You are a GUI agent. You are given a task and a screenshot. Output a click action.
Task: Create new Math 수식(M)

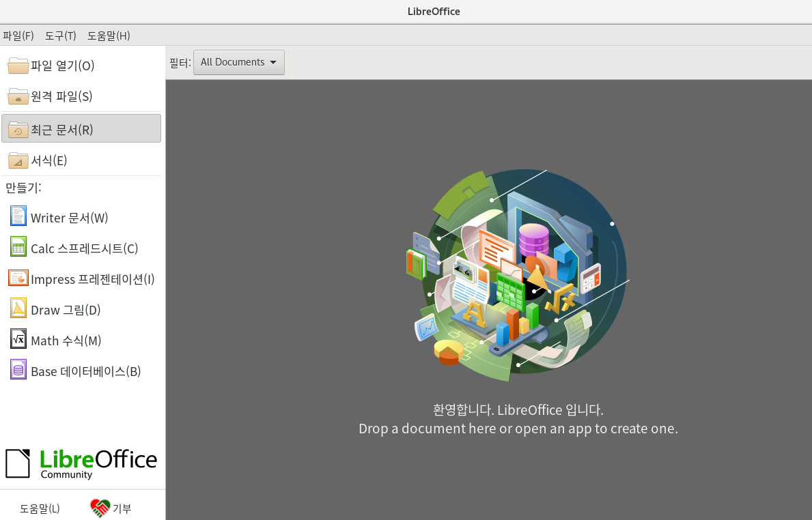pos(66,341)
